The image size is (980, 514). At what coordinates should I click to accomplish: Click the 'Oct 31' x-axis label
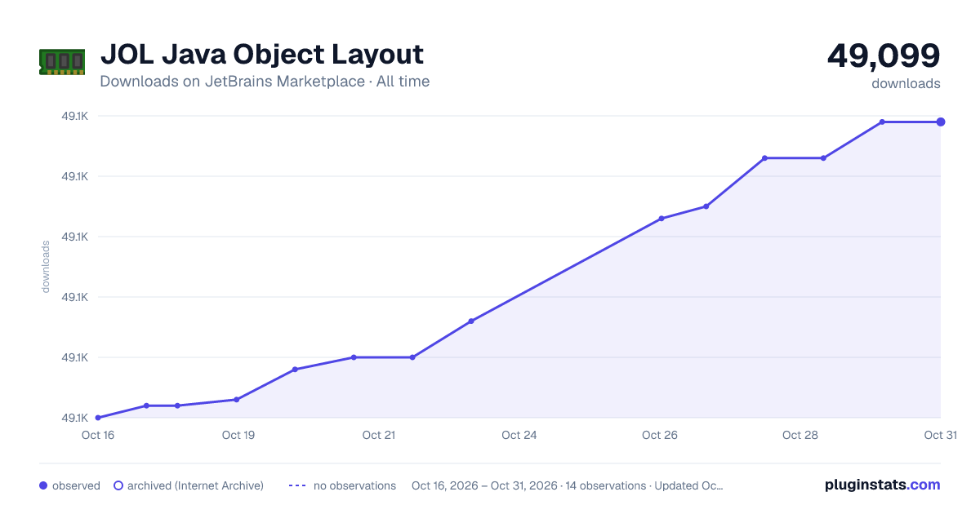point(940,435)
